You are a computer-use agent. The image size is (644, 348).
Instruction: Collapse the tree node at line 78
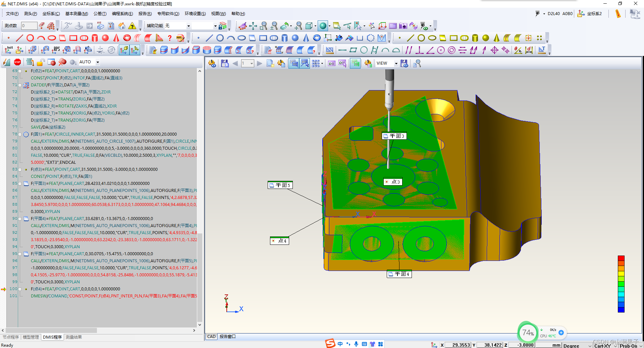[x=20, y=134]
